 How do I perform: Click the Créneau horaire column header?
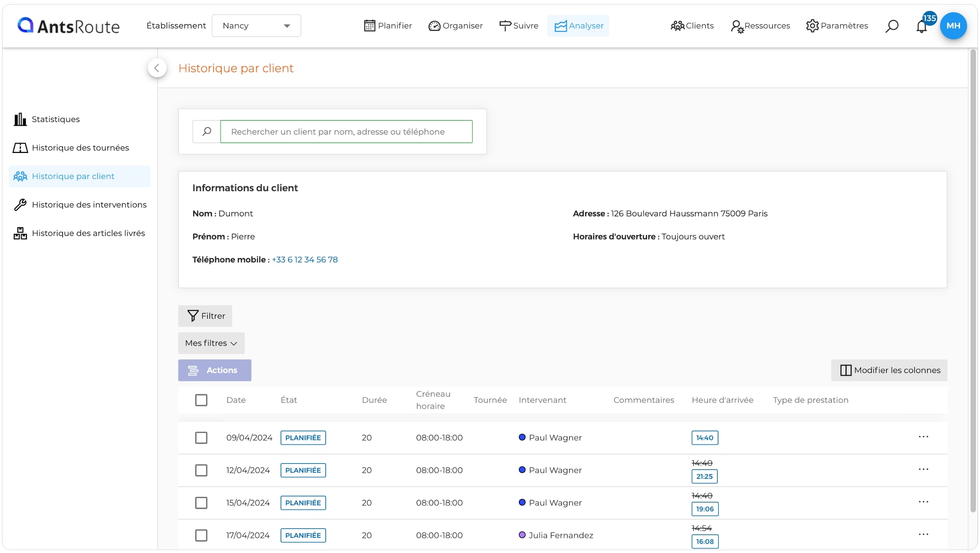433,400
